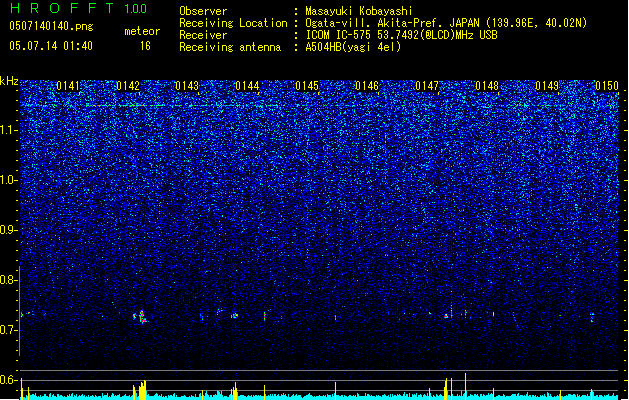Click the 1.0 kHz frequency axis label
Viewport: 629px width, 400px height.
pyautogui.click(x=9, y=180)
